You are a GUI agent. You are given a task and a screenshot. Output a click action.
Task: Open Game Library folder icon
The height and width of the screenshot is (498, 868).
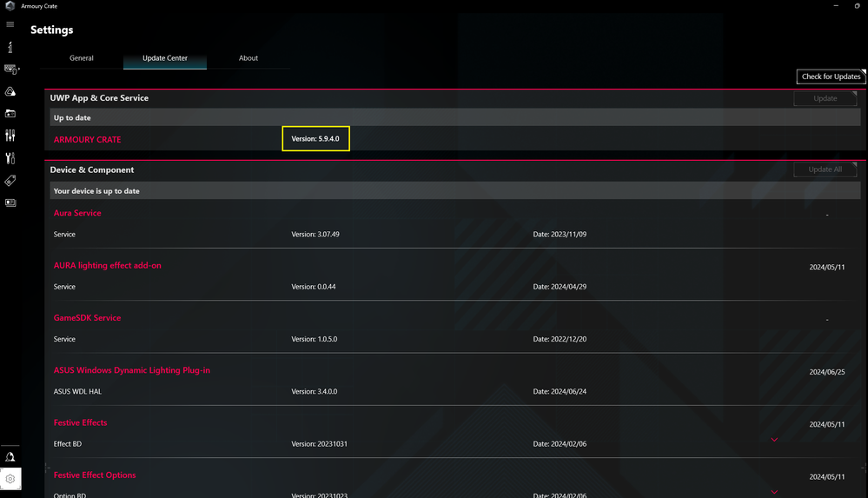pyautogui.click(x=10, y=114)
